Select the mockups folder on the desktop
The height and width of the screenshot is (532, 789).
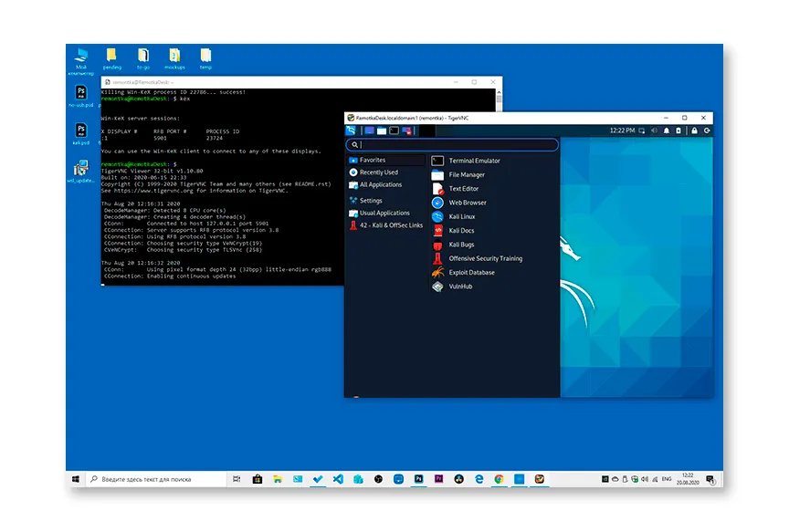174,58
